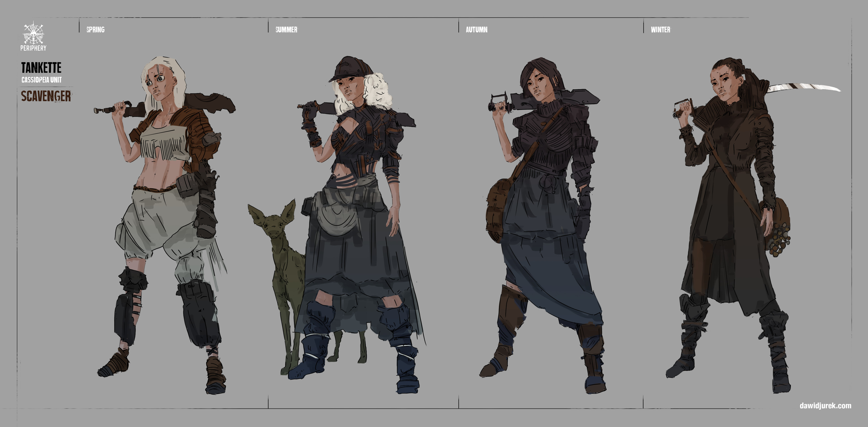
Task: Click the SCAVENGER label
Action: 46,96
